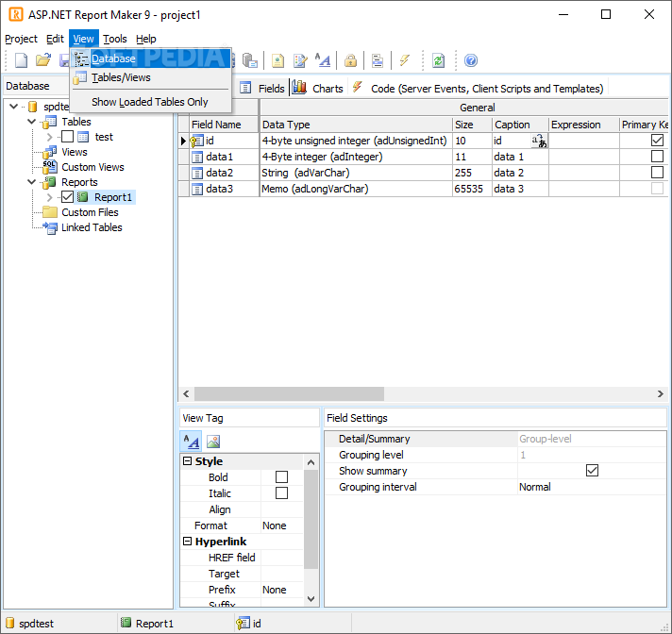This screenshot has width=672, height=634.
Task: Collapse the Reports tree node
Action: pos(32,182)
